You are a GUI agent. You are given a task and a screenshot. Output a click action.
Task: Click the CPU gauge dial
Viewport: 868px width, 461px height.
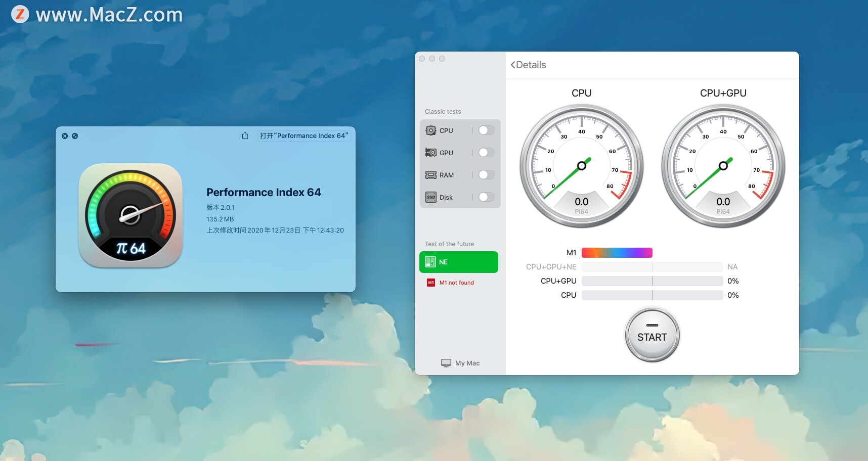582,166
